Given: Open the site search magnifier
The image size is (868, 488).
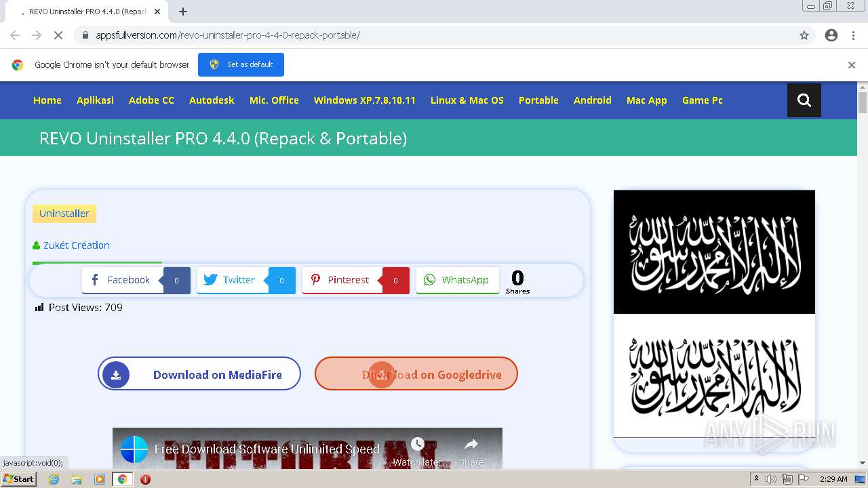Looking at the screenshot, I should click(x=804, y=100).
